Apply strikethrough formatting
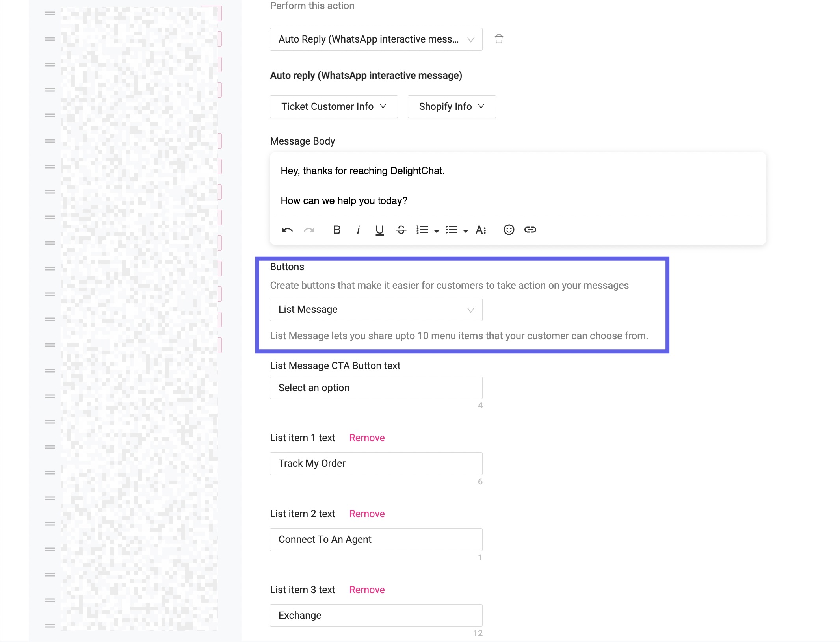The height and width of the screenshot is (642, 840). [x=401, y=230]
